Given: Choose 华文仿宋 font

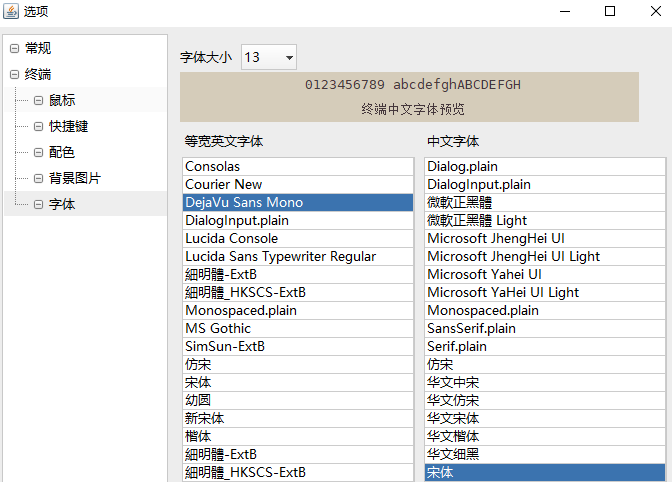Looking at the screenshot, I should [x=545, y=400].
